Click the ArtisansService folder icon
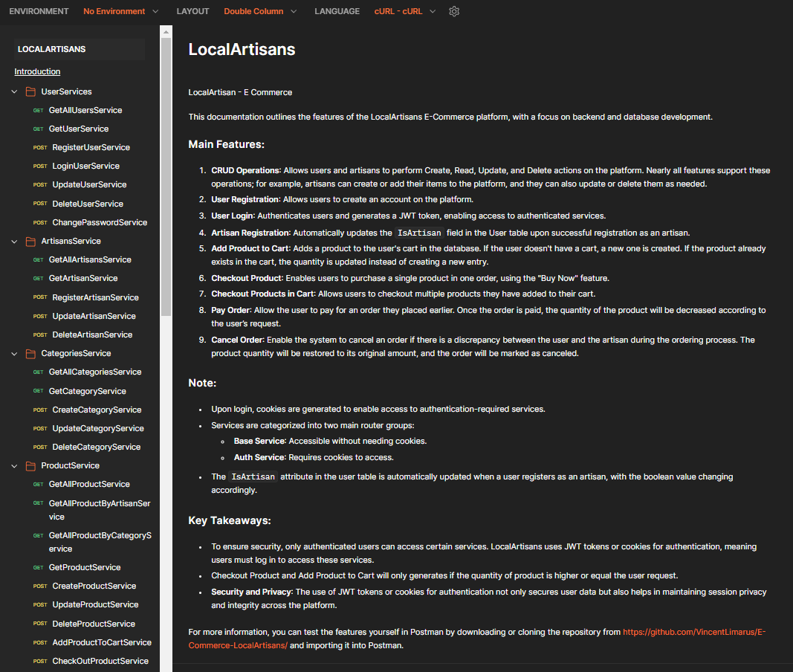Image resolution: width=793 pixels, height=672 pixels. tap(31, 242)
